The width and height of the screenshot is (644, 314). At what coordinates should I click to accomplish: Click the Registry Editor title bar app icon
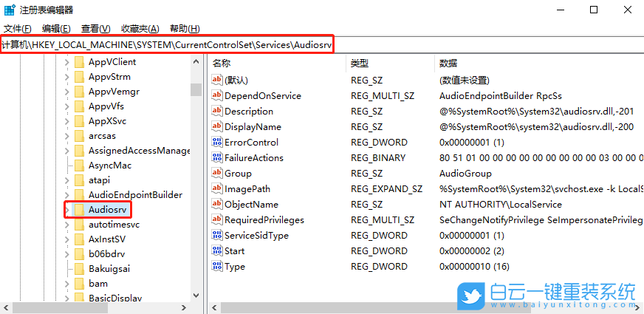coord(10,10)
